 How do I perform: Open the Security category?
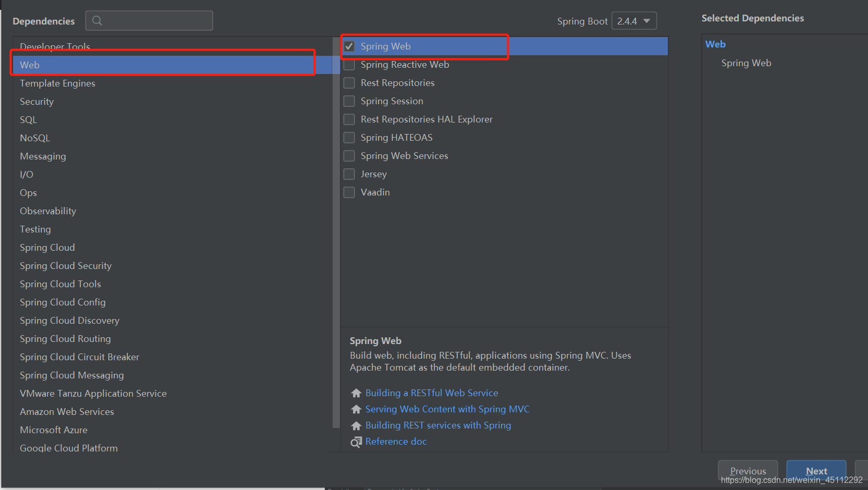pyautogui.click(x=173, y=102)
